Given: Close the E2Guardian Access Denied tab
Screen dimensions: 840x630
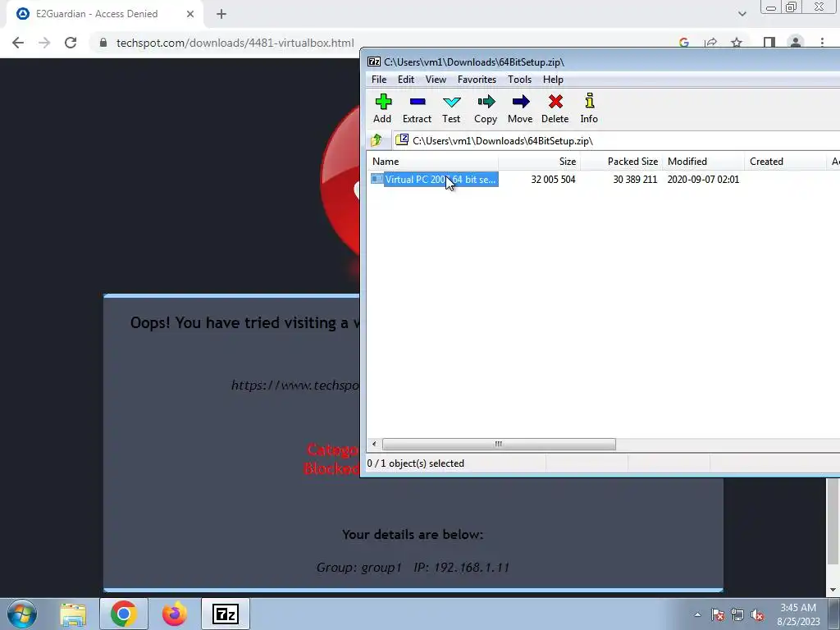Looking at the screenshot, I should (190, 14).
